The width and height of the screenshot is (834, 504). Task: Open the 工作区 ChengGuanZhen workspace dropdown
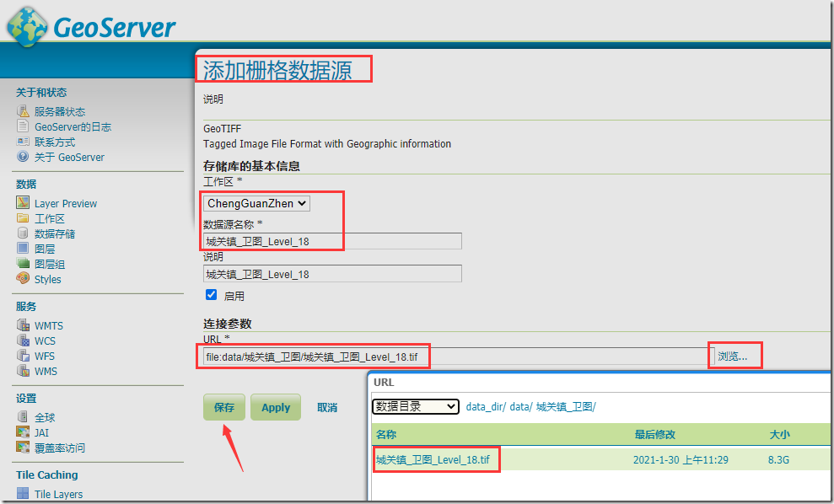[x=256, y=203]
